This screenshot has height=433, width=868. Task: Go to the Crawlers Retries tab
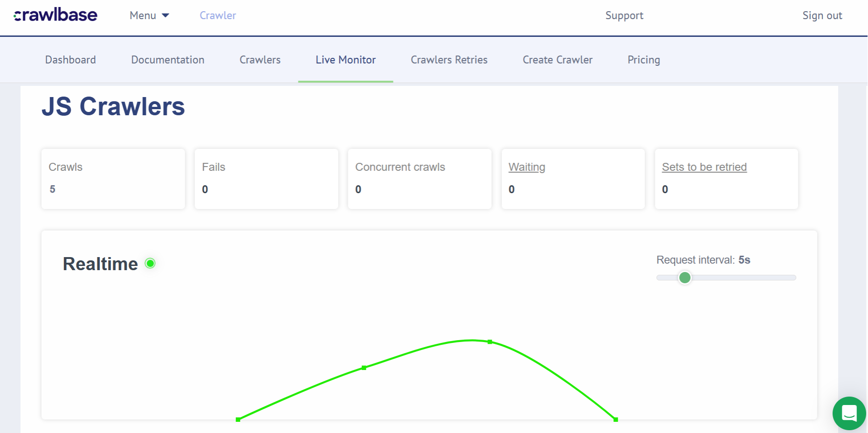pyautogui.click(x=448, y=60)
